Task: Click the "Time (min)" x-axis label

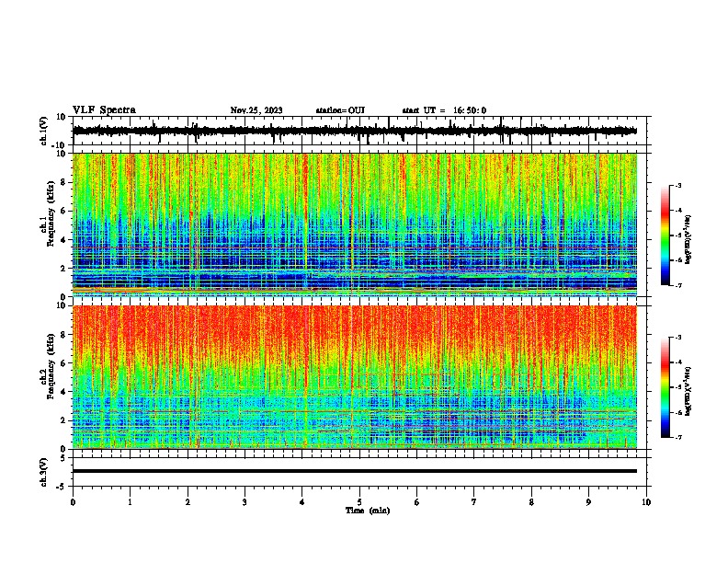Action: coord(368,511)
